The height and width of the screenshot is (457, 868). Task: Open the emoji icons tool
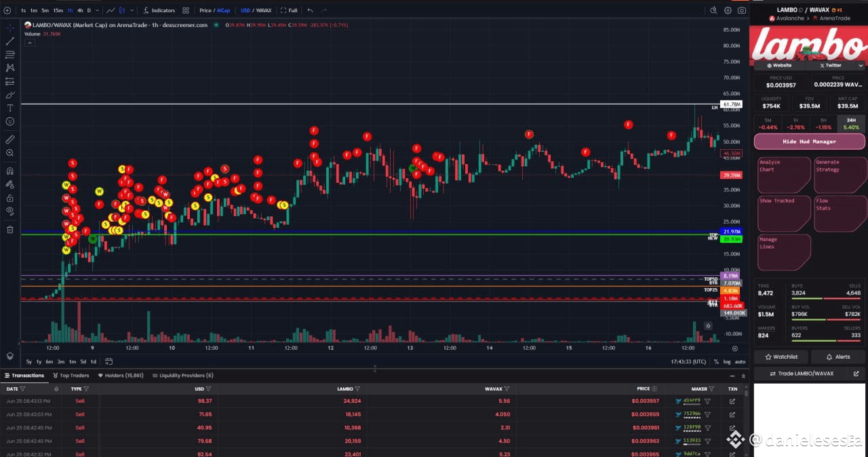[x=9, y=121]
